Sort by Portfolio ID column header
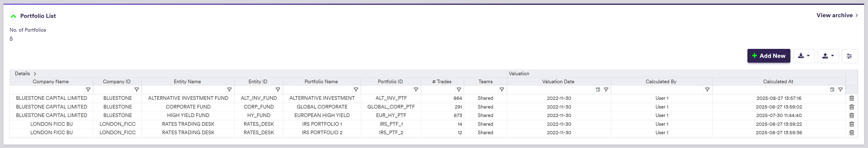This screenshot has height=148, width=868. (x=390, y=81)
